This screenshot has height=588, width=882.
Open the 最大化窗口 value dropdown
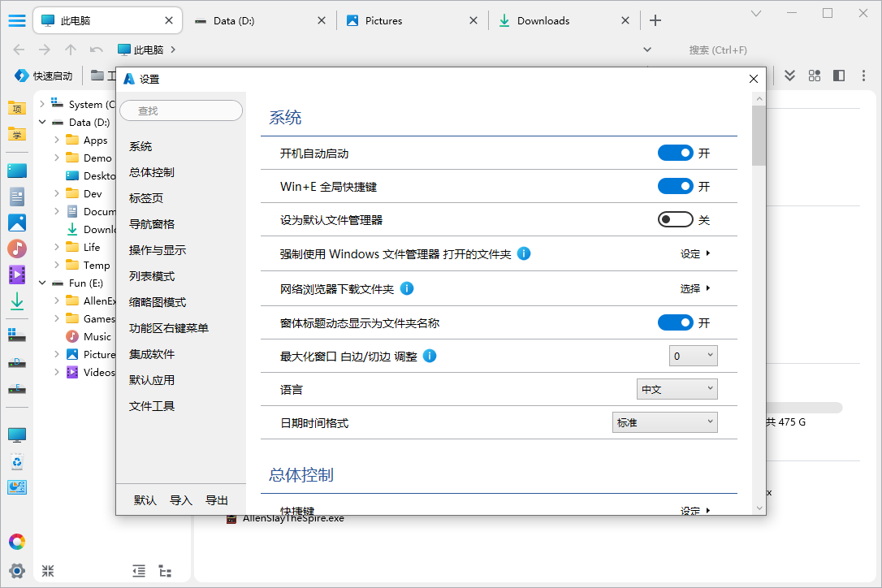tap(693, 356)
